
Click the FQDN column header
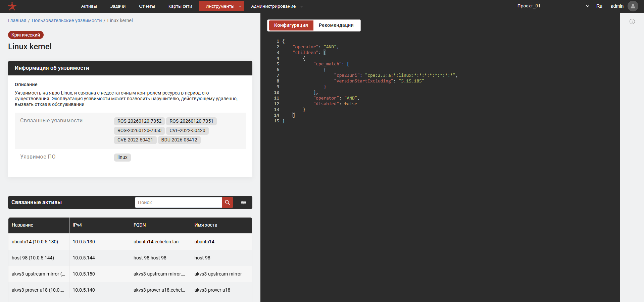(160, 225)
